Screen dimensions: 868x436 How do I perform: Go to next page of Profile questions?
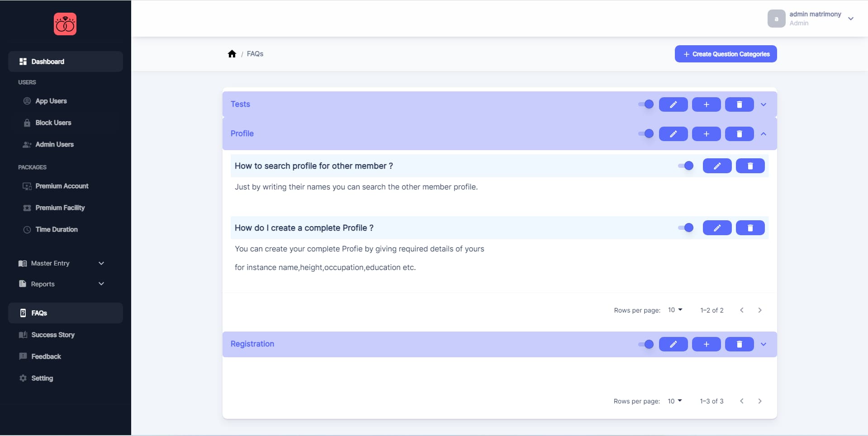760,310
